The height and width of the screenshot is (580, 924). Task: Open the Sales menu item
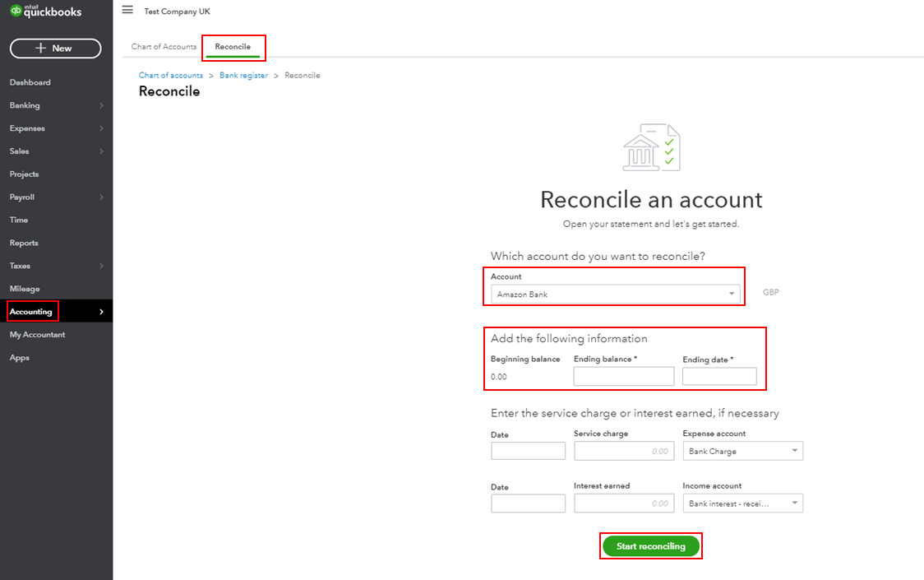click(20, 151)
